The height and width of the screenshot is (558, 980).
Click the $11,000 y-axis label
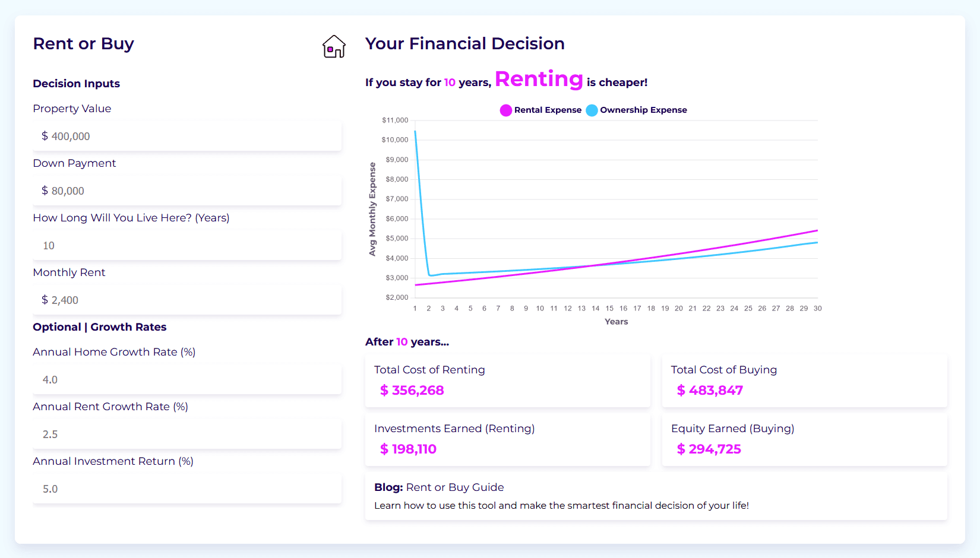pyautogui.click(x=395, y=121)
